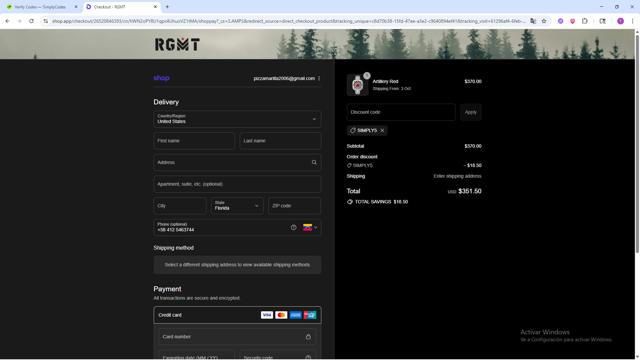Viewport: 640px width, 360px height.
Task: Click the RGMT store logo
Action: click(x=177, y=44)
